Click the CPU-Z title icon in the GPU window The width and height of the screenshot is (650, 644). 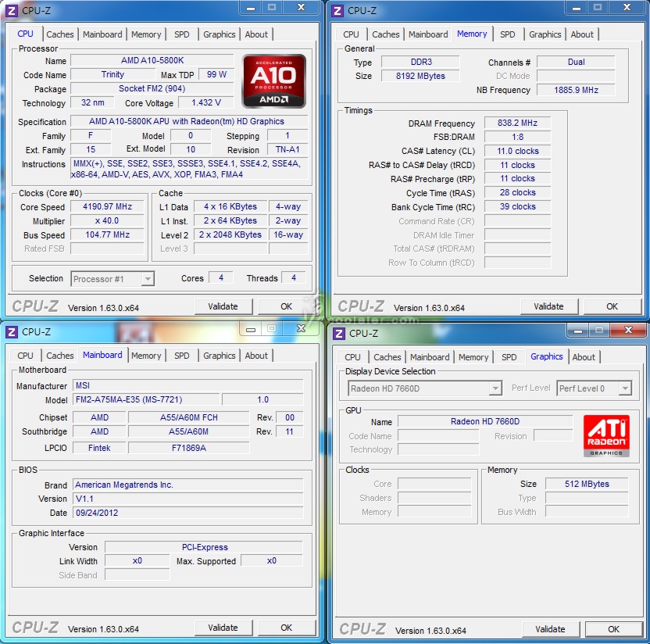coord(339,334)
